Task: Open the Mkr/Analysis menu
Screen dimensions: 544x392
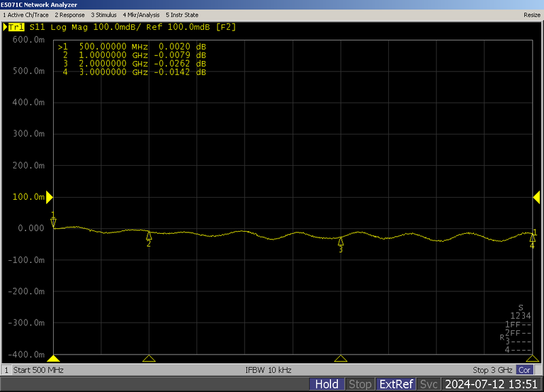Action: pos(141,14)
